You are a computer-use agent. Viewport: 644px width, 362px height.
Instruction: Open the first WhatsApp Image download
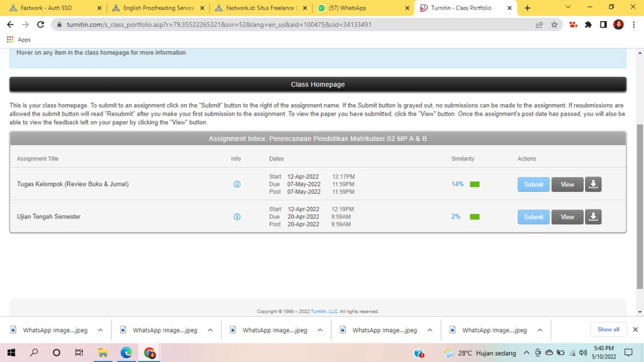tap(55, 330)
